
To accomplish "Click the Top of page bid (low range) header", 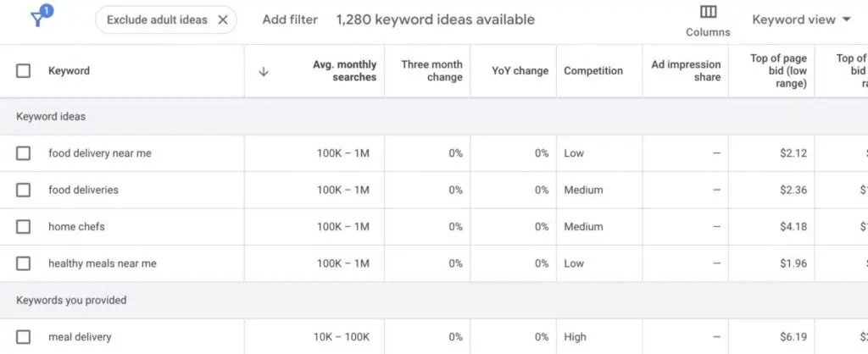I will click(x=778, y=71).
